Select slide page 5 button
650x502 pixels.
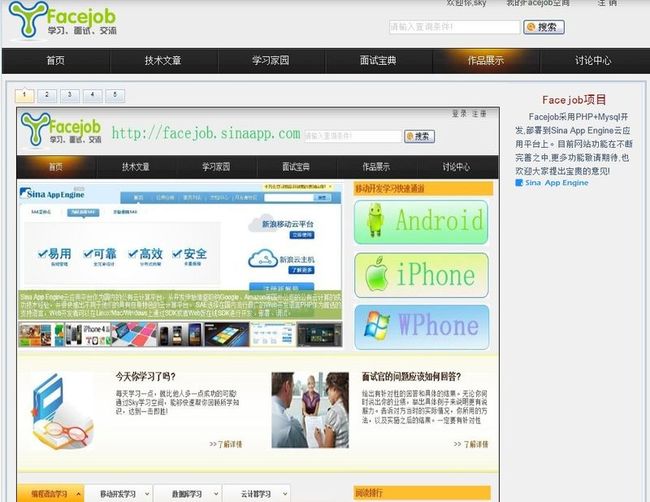pyautogui.click(x=115, y=95)
